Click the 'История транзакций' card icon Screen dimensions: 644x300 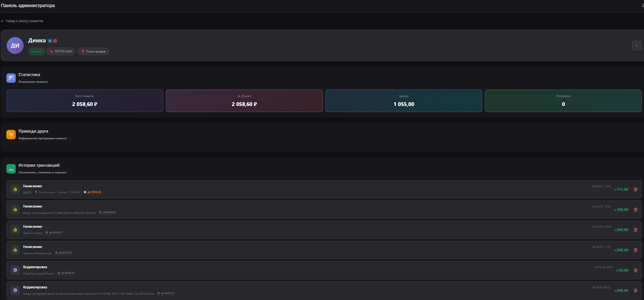tap(11, 169)
